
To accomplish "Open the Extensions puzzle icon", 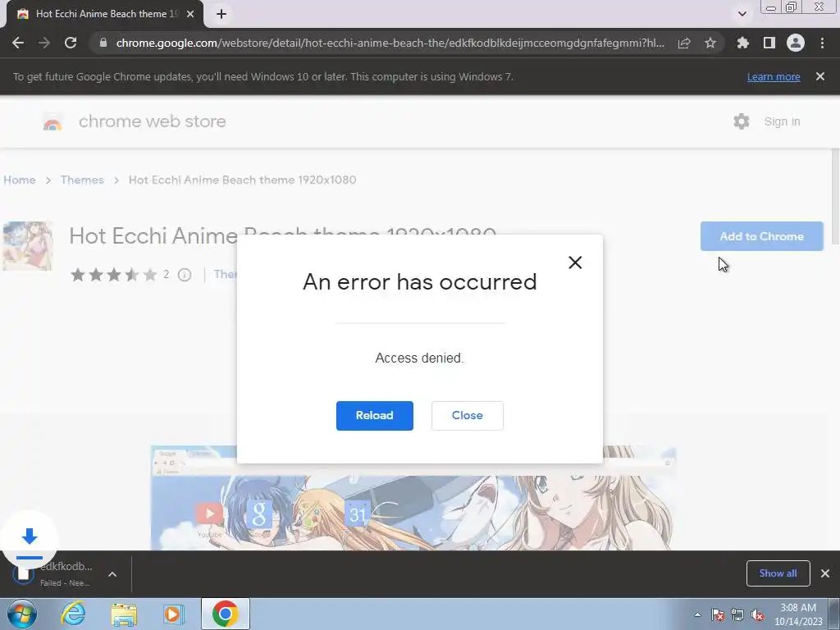I will [x=742, y=43].
